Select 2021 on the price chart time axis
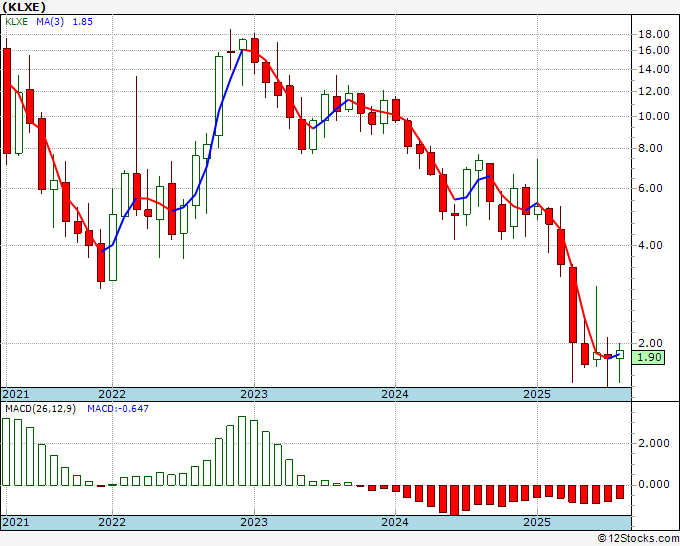Screen dimensions: 680x546 click(16, 394)
